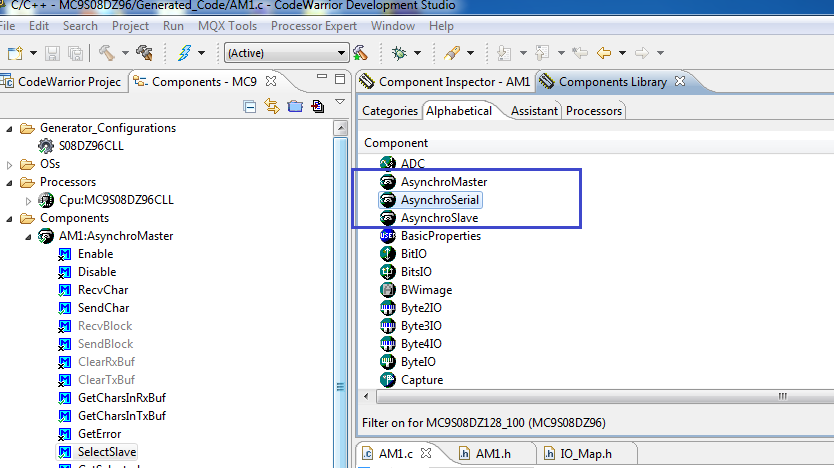Switch to the Processors tab
Viewport: 834px width, 468px height.
[x=594, y=111]
